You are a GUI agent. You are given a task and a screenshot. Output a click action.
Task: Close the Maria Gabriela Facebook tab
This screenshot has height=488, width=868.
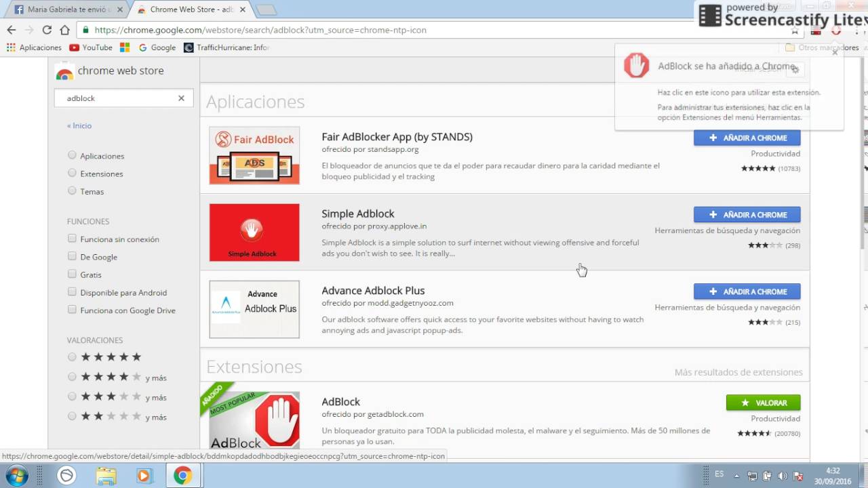[x=121, y=10]
